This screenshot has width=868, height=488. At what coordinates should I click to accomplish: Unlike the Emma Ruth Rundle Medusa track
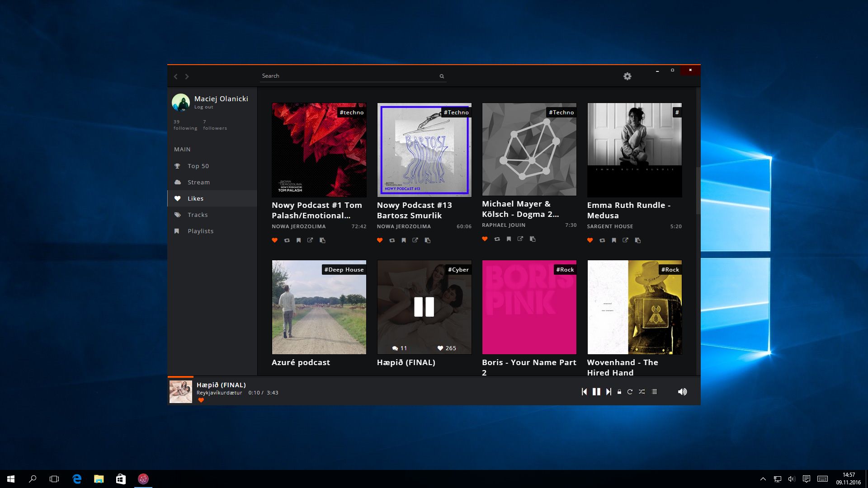[590, 240]
